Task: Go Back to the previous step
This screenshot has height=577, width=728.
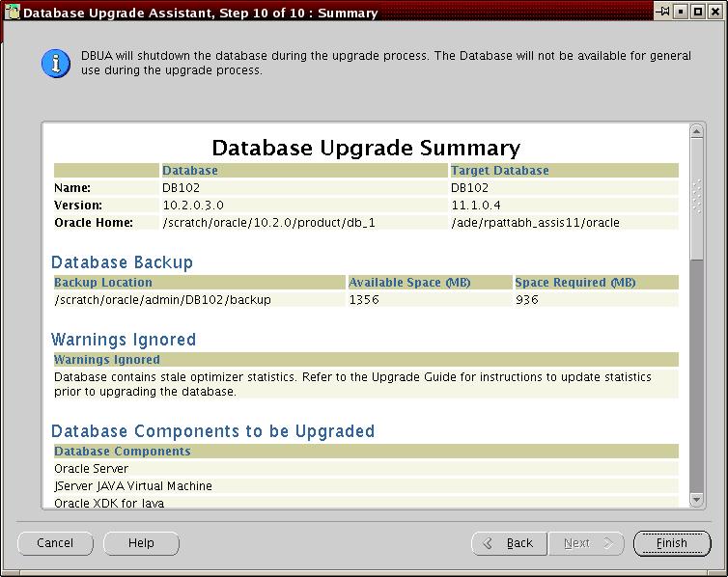Action: click(x=509, y=543)
